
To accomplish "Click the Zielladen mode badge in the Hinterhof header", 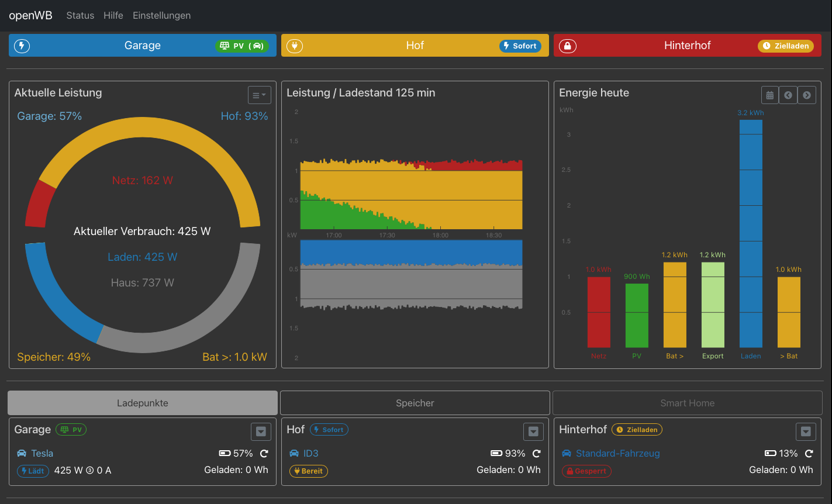I will pyautogui.click(x=786, y=46).
